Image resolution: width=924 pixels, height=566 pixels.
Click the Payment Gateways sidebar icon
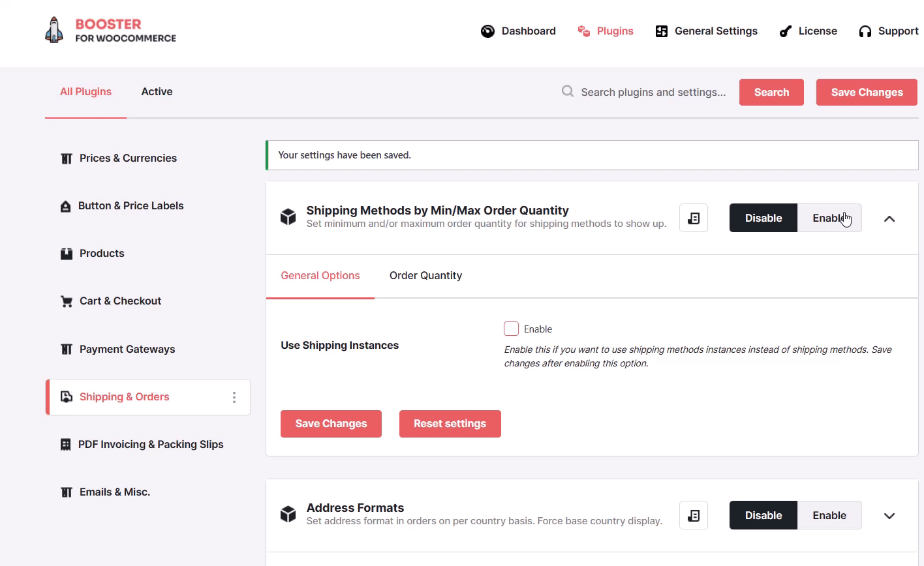(x=67, y=350)
